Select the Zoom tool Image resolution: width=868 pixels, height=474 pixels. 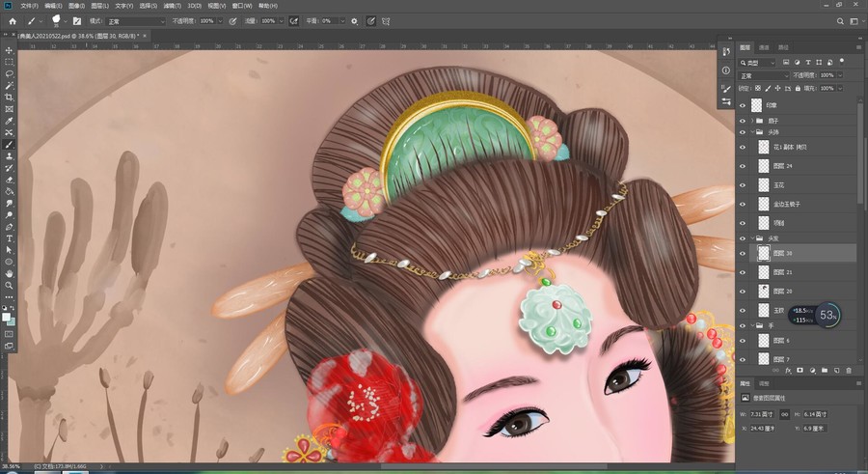(x=9, y=285)
